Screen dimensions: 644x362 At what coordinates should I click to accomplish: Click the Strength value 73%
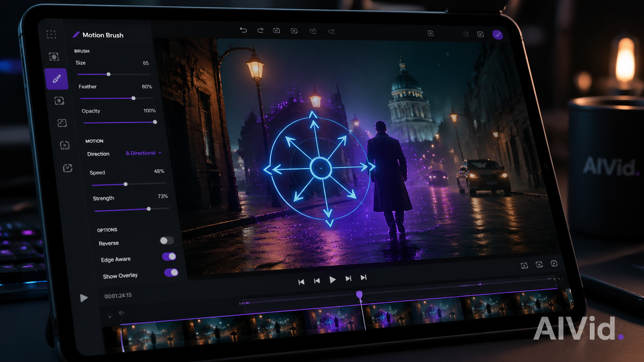pos(163,196)
